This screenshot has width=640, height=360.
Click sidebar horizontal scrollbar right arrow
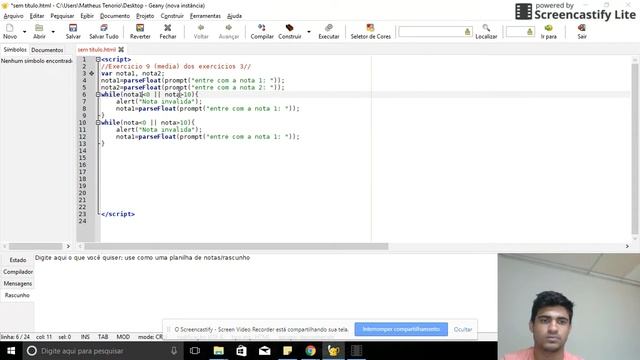pyautogui.click(x=68, y=247)
